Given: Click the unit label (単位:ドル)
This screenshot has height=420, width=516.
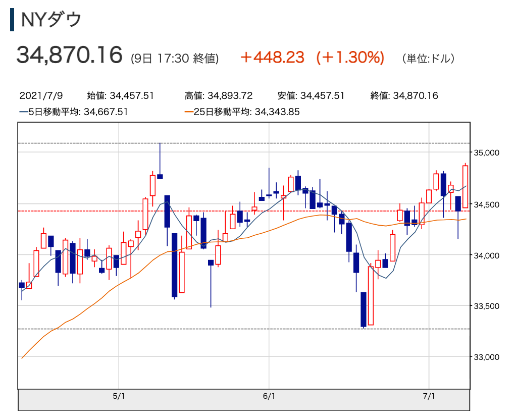Looking at the screenshot, I should pyautogui.click(x=428, y=59).
